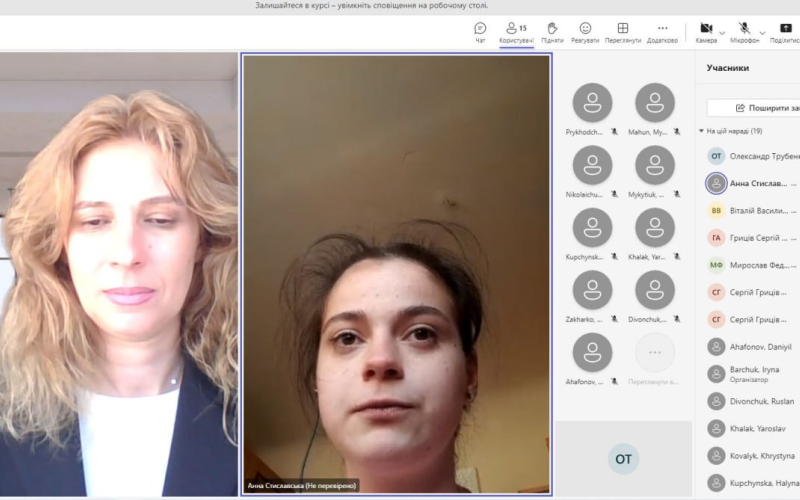Click muted mic icon beside Zakharko
Image resolution: width=800 pixels, height=500 pixels.
614,319
